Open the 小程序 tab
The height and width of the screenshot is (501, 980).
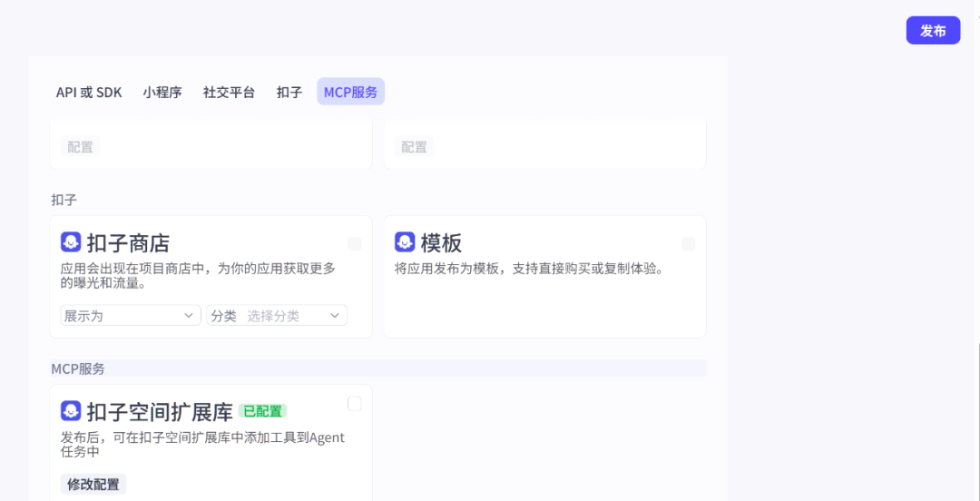coord(162,92)
